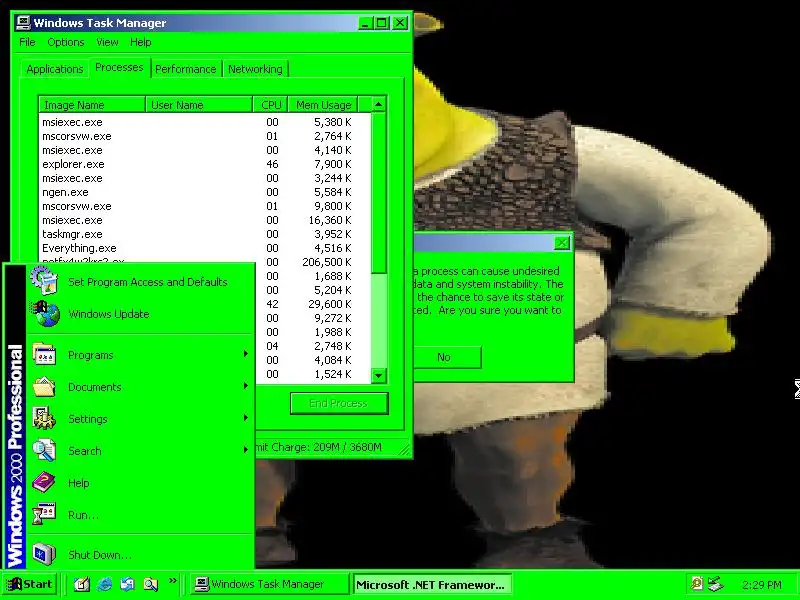Select ngen.exe process row
The width and height of the screenshot is (800, 600).
point(205,192)
